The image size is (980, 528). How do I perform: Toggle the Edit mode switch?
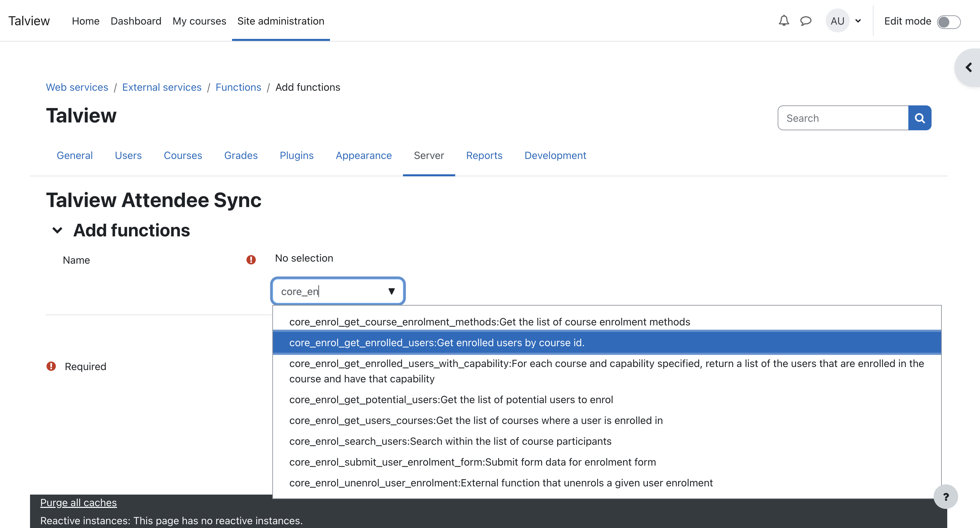(x=948, y=22)
